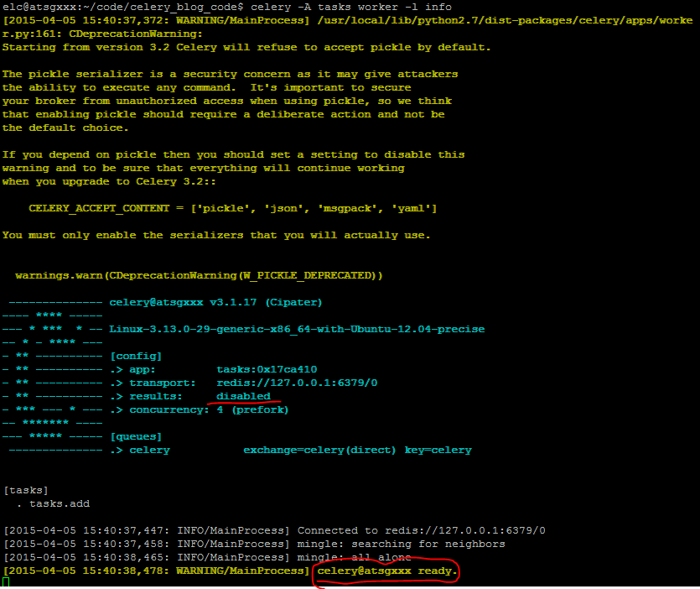700x589 pixels.
Task: Click the Linux-3.13.0-29-generic platform line
Action: (x=297, y=330)
